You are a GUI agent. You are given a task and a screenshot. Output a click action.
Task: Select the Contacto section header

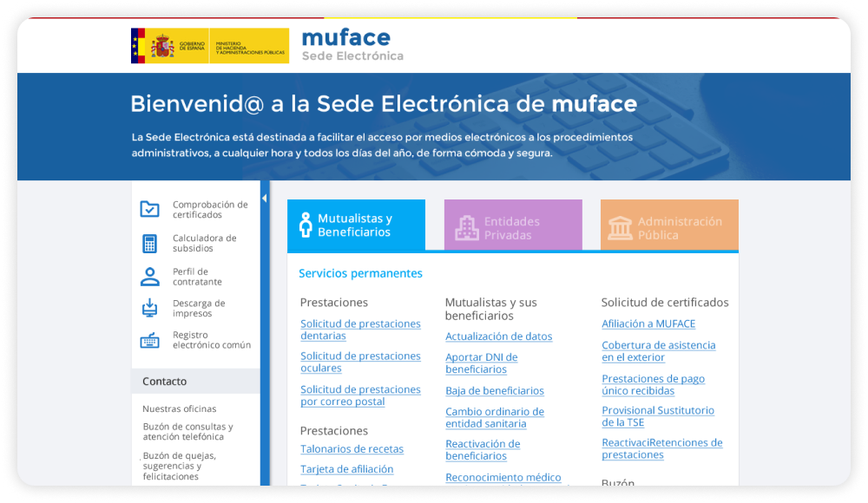195,382
